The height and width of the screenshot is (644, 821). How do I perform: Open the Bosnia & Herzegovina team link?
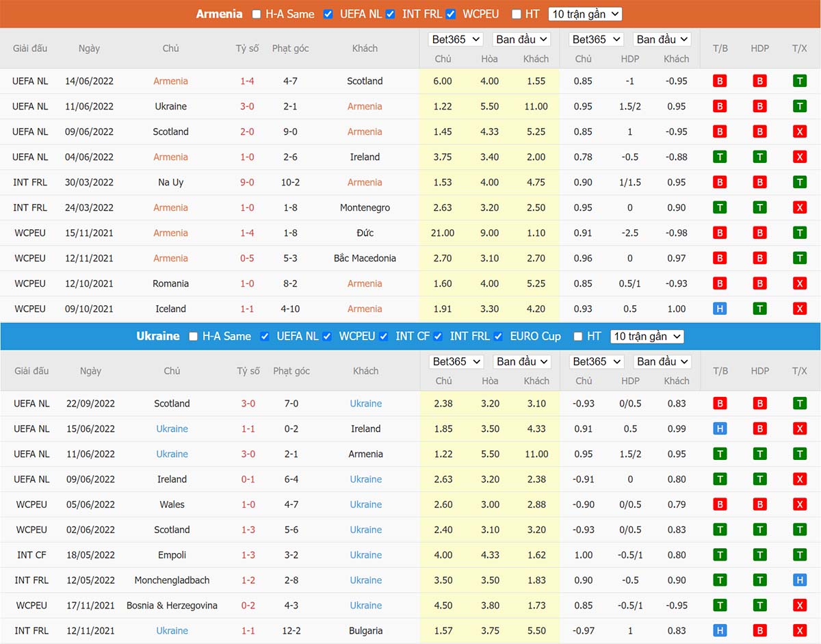tap(172, 606)
